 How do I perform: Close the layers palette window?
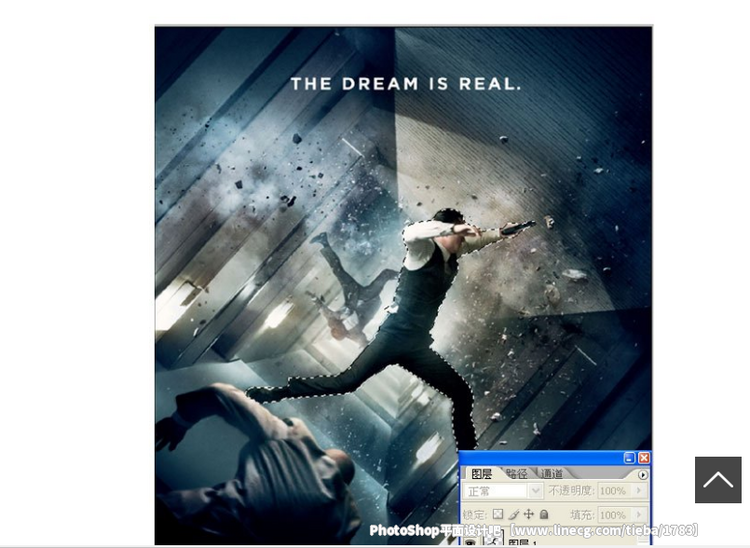(x=644, y=458)
